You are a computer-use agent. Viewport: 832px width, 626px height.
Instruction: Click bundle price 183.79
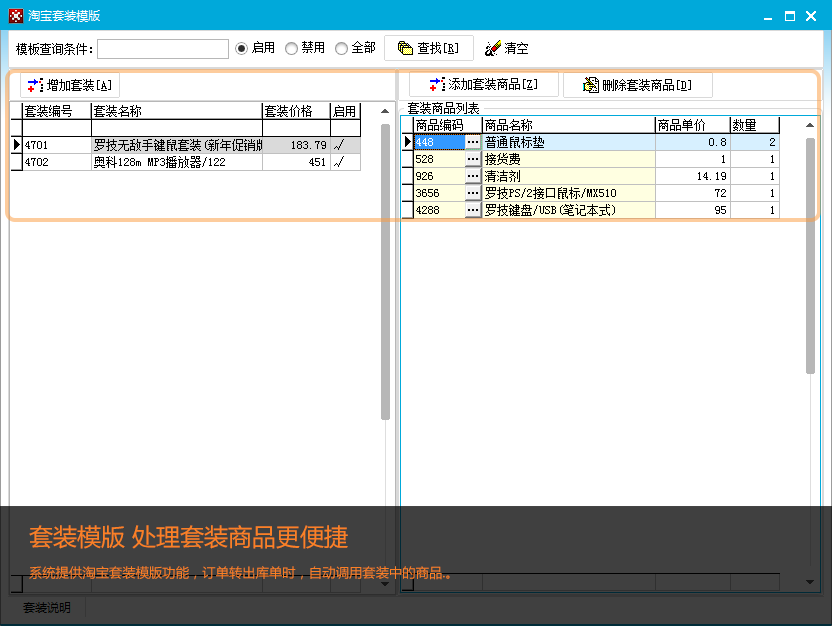[x=296, y=145]
